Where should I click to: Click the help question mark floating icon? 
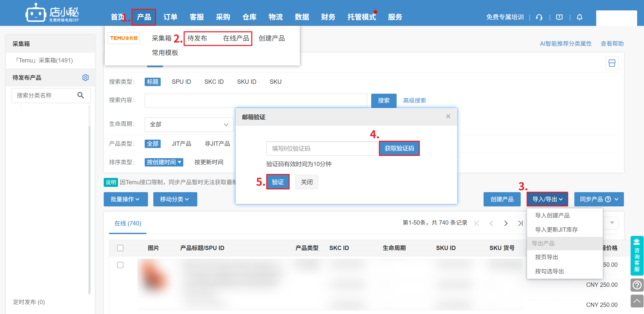coord(637,285)
